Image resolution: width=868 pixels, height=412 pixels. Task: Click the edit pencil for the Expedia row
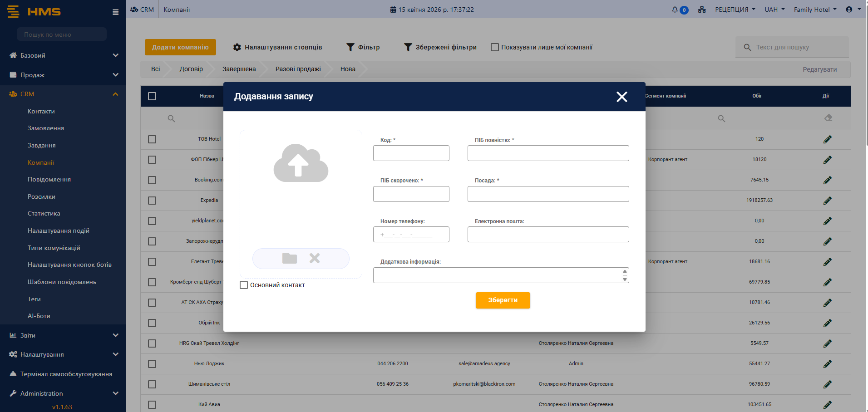[827, 201]
